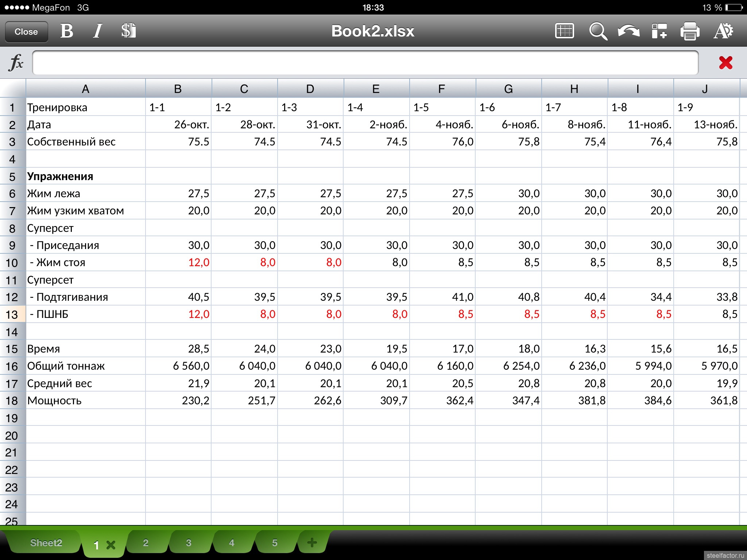
Task: Open the insert cells plus icon
Action: 659,31
